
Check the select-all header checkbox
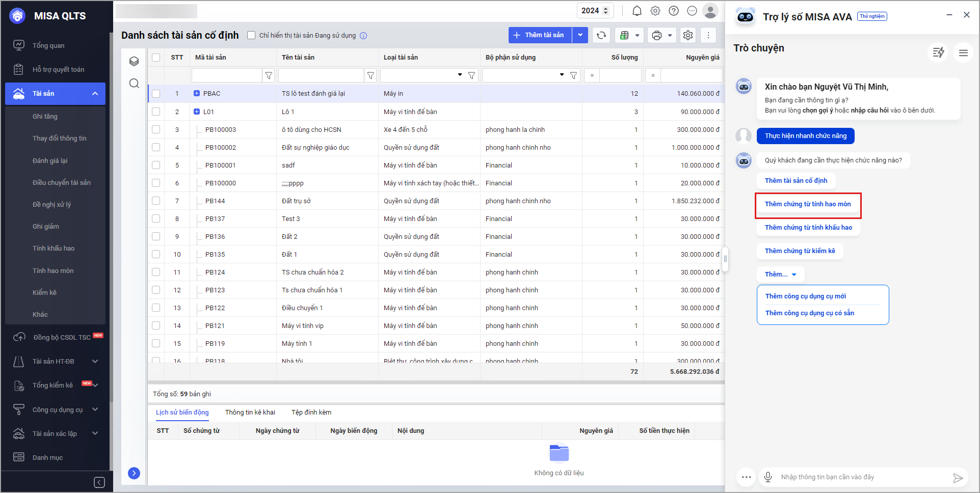click(x=156, y=58)
